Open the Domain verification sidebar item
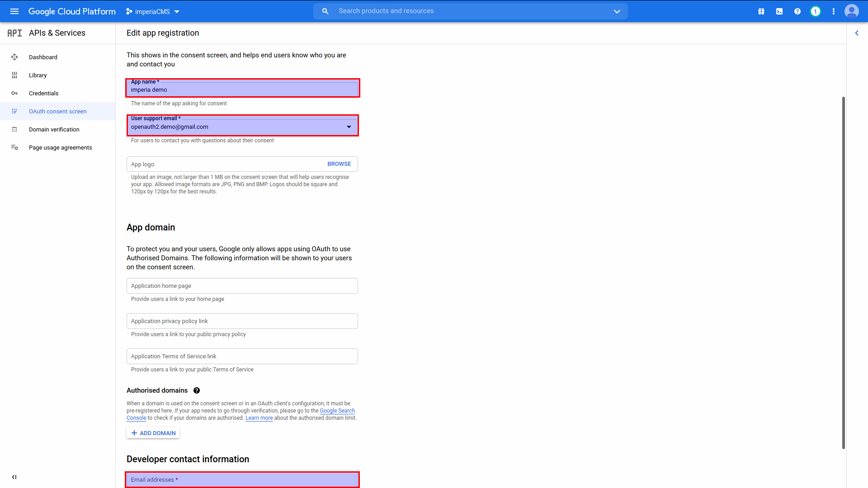The width and height of the screenshot is (868, 488). (58, 129)
